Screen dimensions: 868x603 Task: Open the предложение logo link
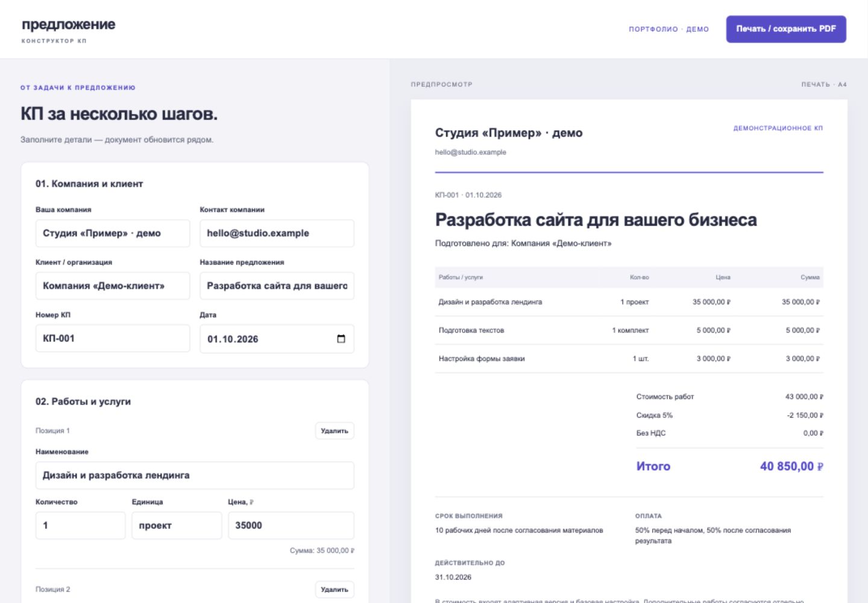click(68, 25)
